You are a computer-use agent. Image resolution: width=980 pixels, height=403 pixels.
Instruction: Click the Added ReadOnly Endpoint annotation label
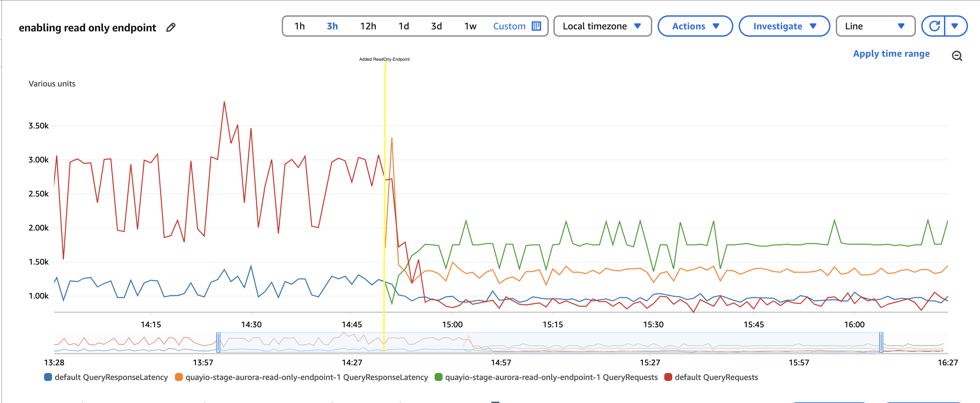(384, 59)
